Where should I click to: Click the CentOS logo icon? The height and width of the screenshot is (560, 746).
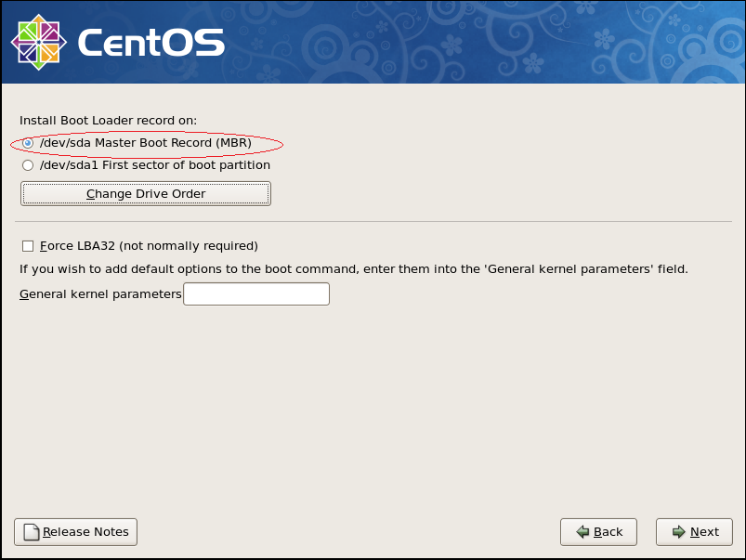(38, 43)
